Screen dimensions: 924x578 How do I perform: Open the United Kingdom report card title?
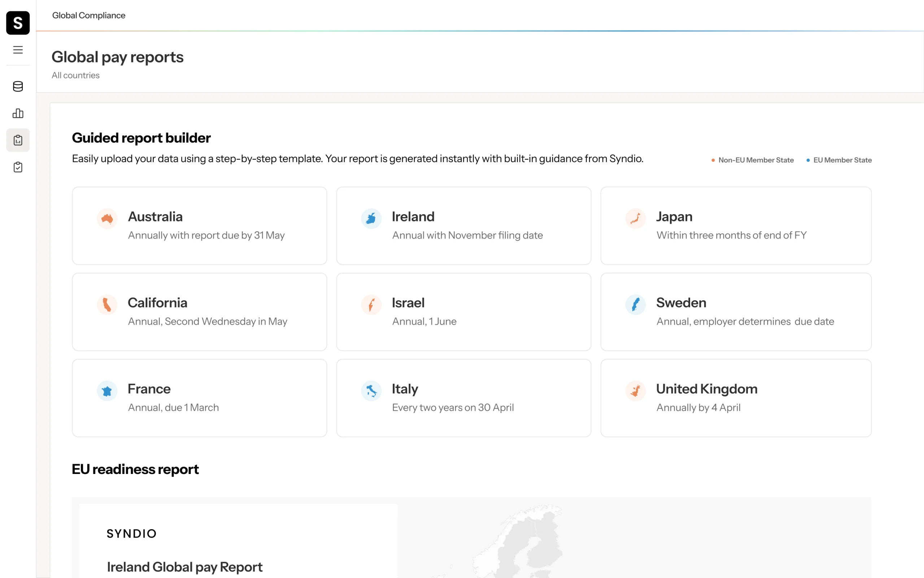(x=707, y=389)
